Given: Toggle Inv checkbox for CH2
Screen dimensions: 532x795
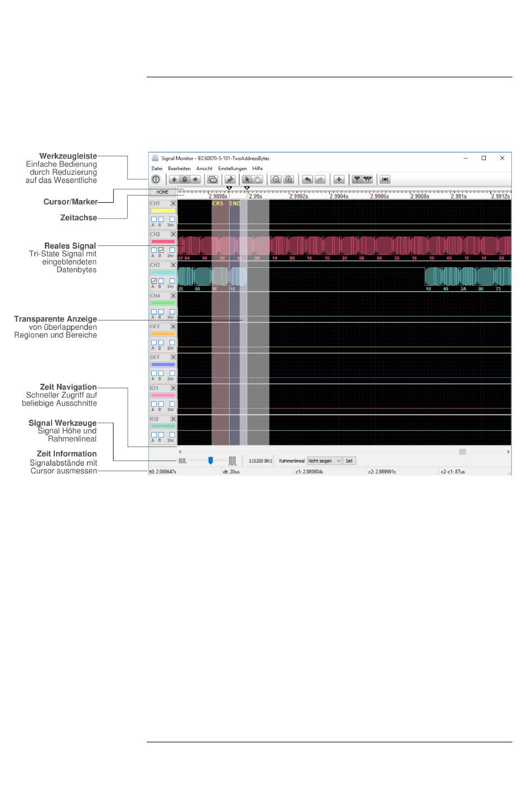Looking at the screenshot, I should pyautogui.click(x=172, y=250).
